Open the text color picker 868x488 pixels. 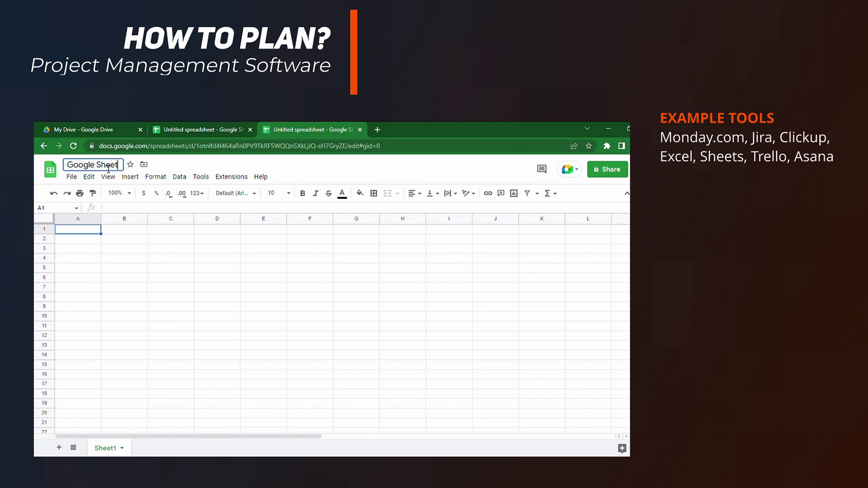tap(342, 193)
